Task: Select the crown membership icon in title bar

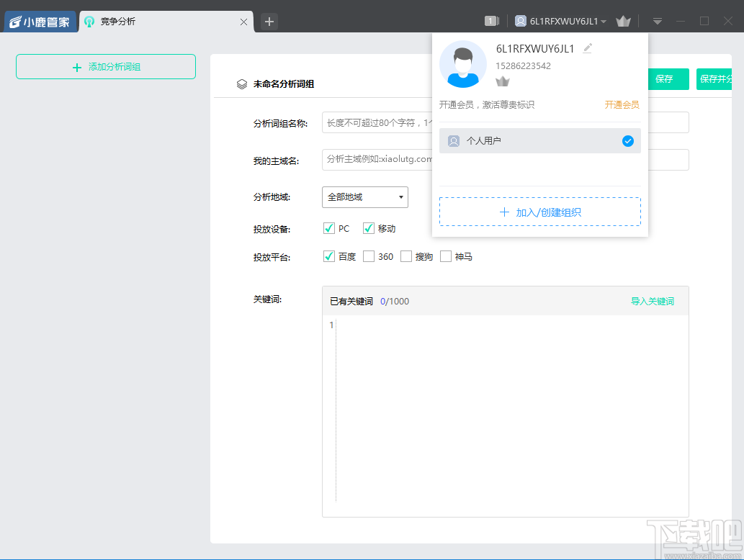Action: 623,21
